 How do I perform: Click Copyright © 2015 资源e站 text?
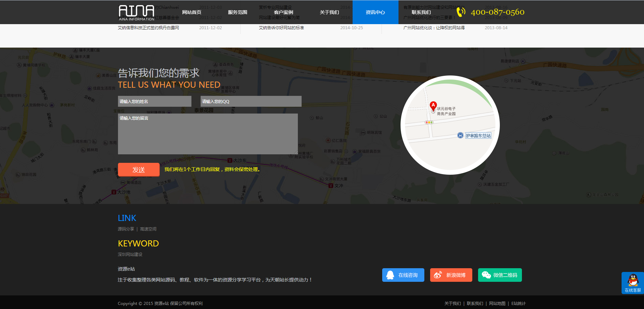[x=160, y=304]
